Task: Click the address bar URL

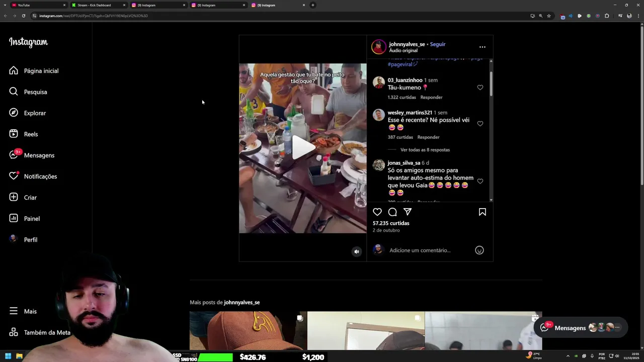Action: click(x=94, y=16)
